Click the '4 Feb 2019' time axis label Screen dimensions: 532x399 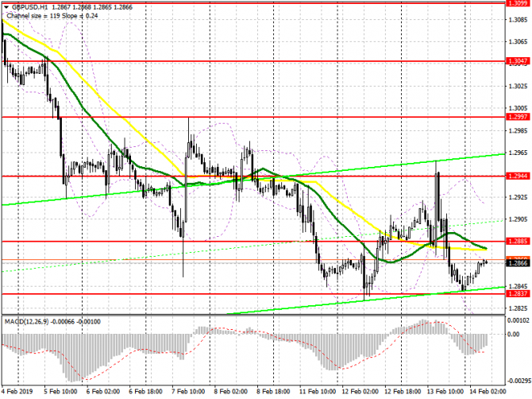click(x=17, y=392)
